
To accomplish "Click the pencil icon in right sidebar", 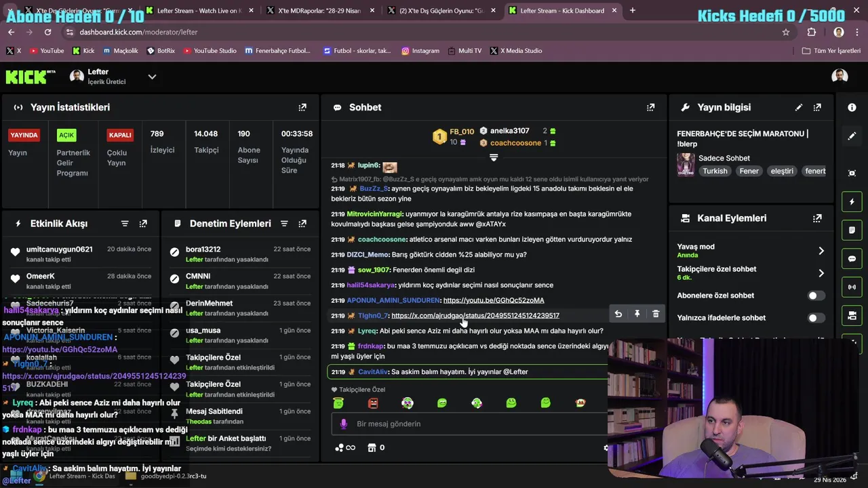I will (852, 136).
